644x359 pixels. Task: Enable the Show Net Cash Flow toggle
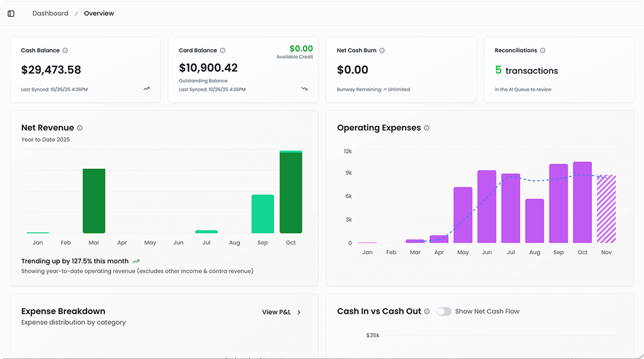[x=444, y=312]
